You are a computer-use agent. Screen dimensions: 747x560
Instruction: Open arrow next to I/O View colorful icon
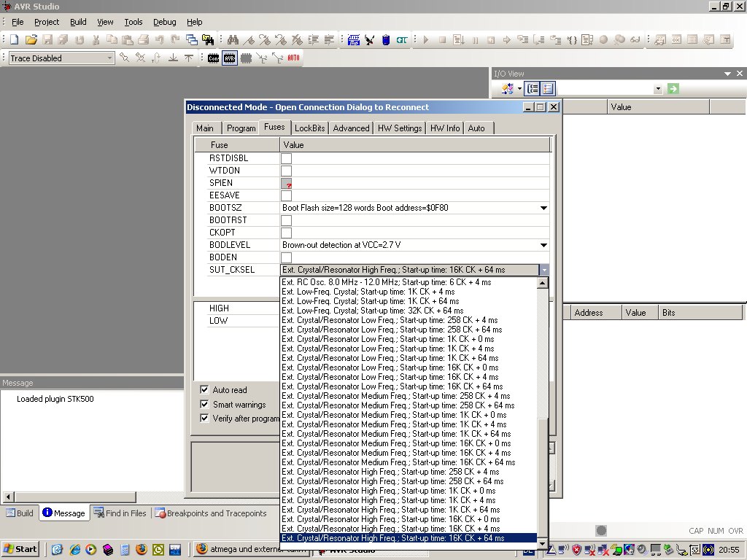[x=519, y=88]
